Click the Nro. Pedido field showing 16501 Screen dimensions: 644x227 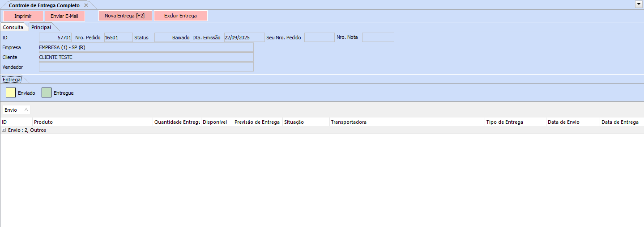coord(118,38)
